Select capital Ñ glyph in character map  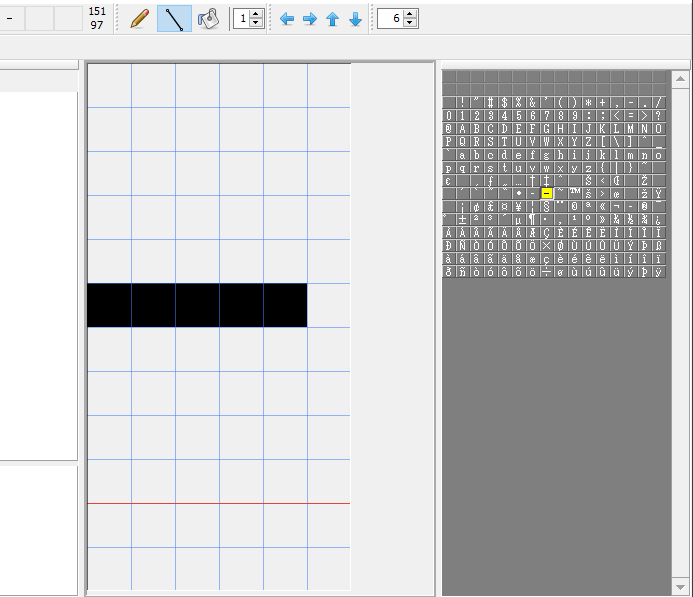(462, 246)
